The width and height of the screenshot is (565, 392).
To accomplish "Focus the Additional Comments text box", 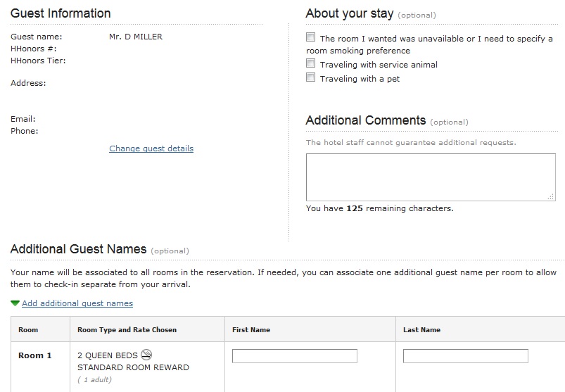I will 431,177.
